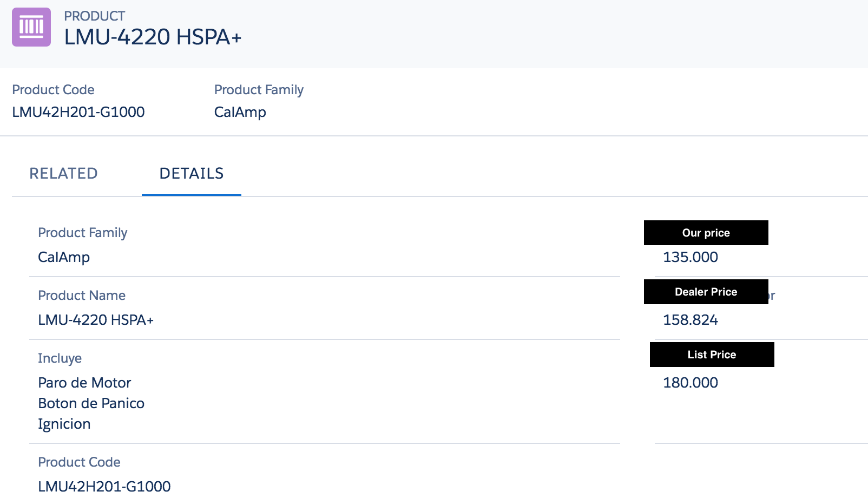
Task: Click the Incluye field label
Action: click(x=60, y=358)
